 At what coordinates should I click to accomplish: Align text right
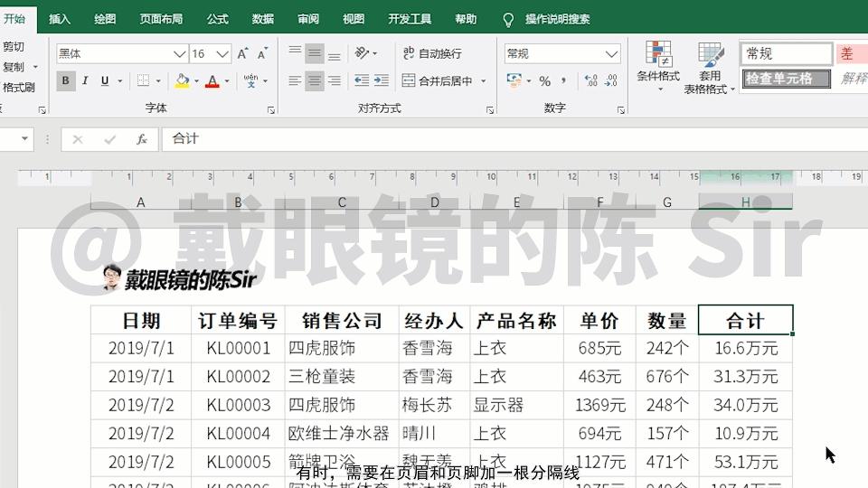click(x=334, y=80)
